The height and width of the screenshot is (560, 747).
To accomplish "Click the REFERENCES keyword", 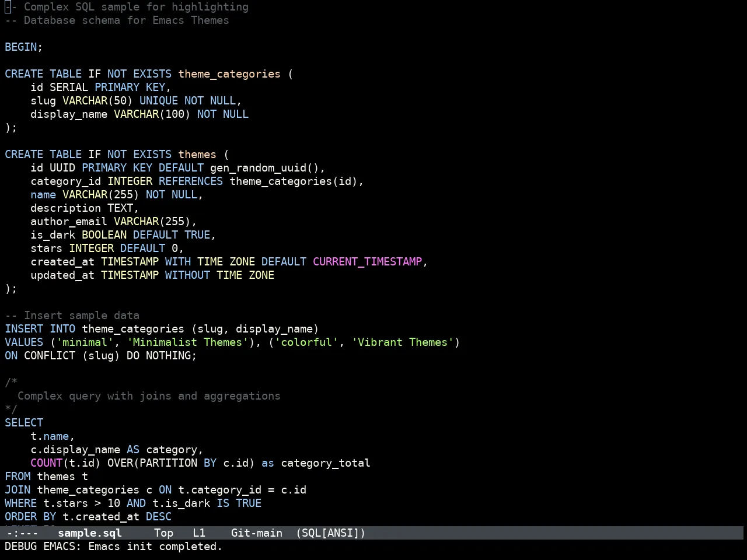I will coord(191,181).
